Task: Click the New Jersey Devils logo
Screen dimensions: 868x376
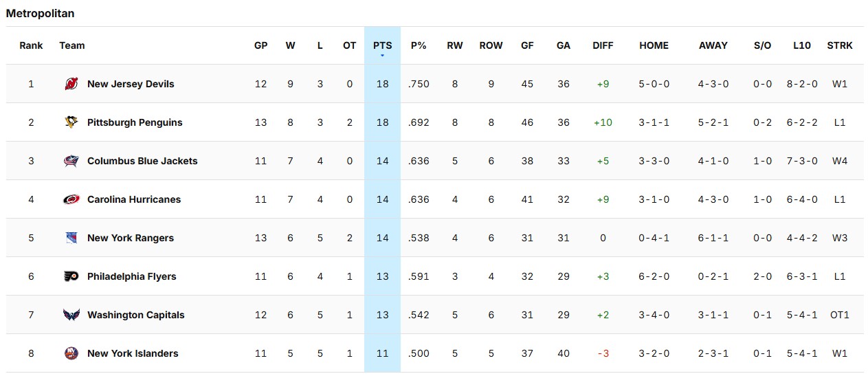Action: pos(71,84)
